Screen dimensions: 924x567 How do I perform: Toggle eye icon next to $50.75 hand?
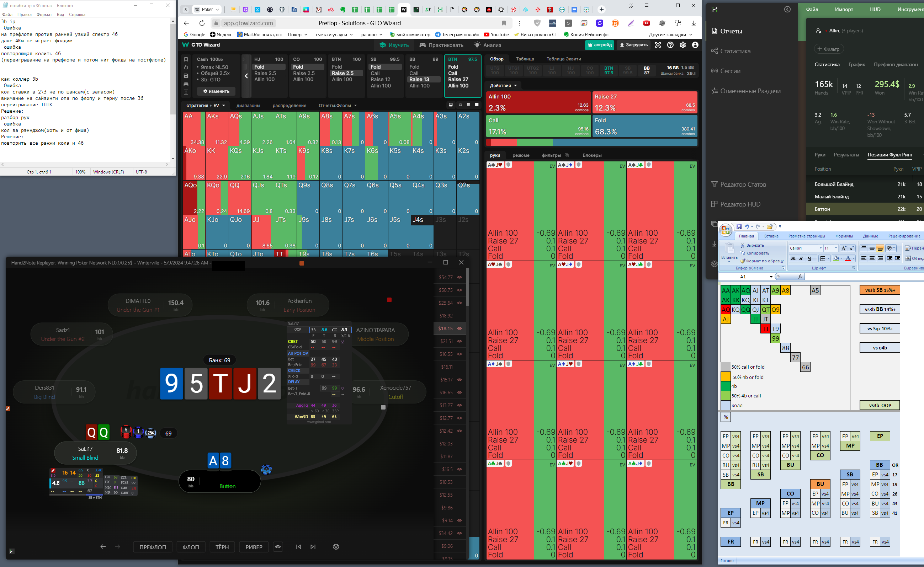coord(460,290)
